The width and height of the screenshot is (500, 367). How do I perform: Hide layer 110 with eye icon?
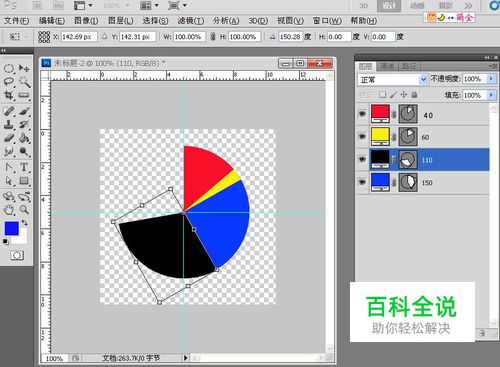(362, 159)
